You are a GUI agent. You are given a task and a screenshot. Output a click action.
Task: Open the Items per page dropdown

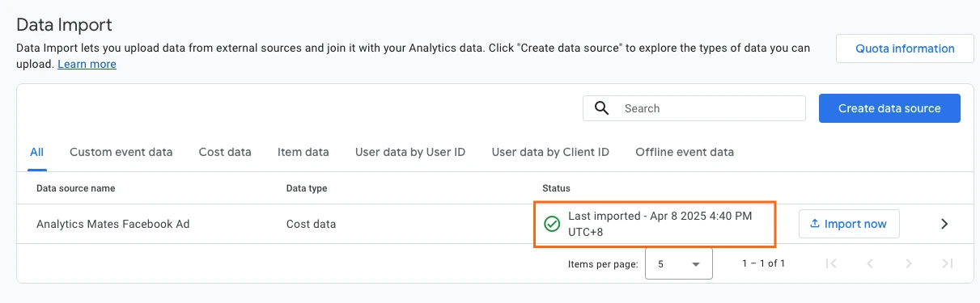[x=678, y=263]
